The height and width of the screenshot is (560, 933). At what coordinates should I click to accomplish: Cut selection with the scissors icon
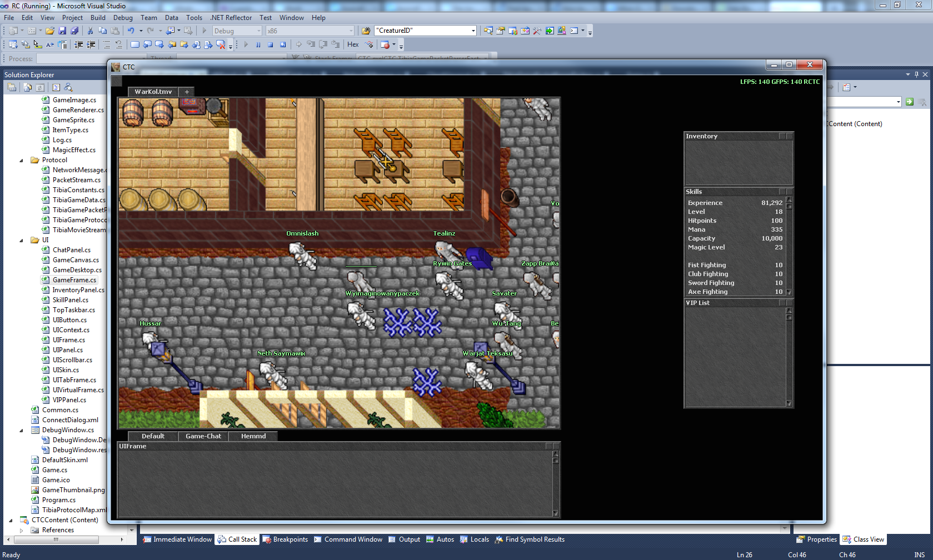90,31
